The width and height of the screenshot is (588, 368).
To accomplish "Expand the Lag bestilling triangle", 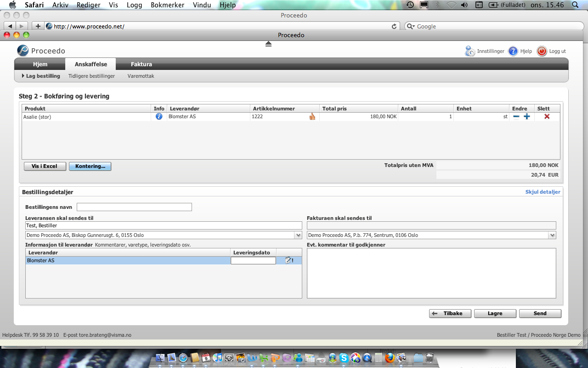I will tap(23, 76).
